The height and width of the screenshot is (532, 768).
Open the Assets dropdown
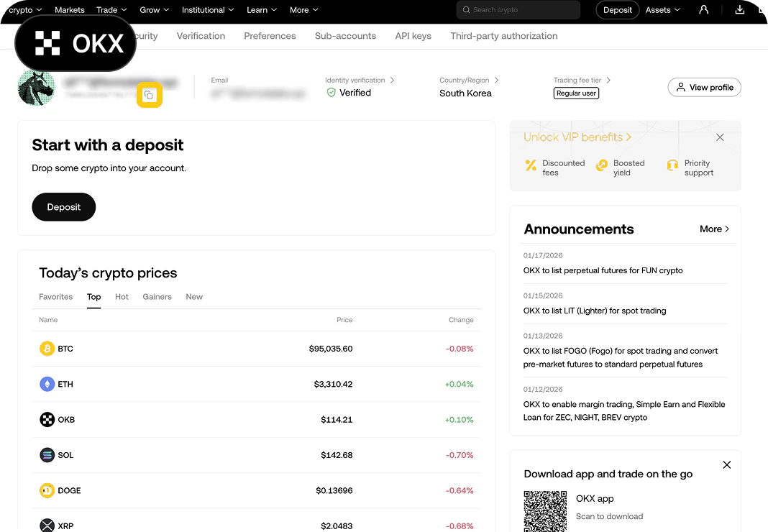click(663, 10)
